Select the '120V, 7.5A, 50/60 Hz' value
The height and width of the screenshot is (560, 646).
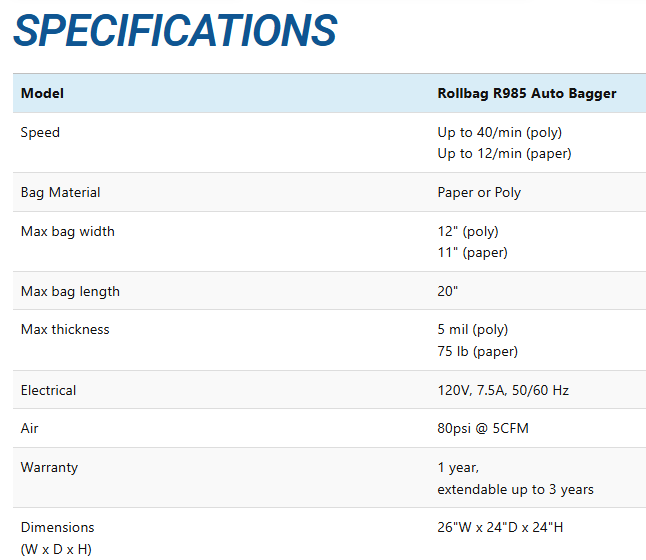pos(503,390)
